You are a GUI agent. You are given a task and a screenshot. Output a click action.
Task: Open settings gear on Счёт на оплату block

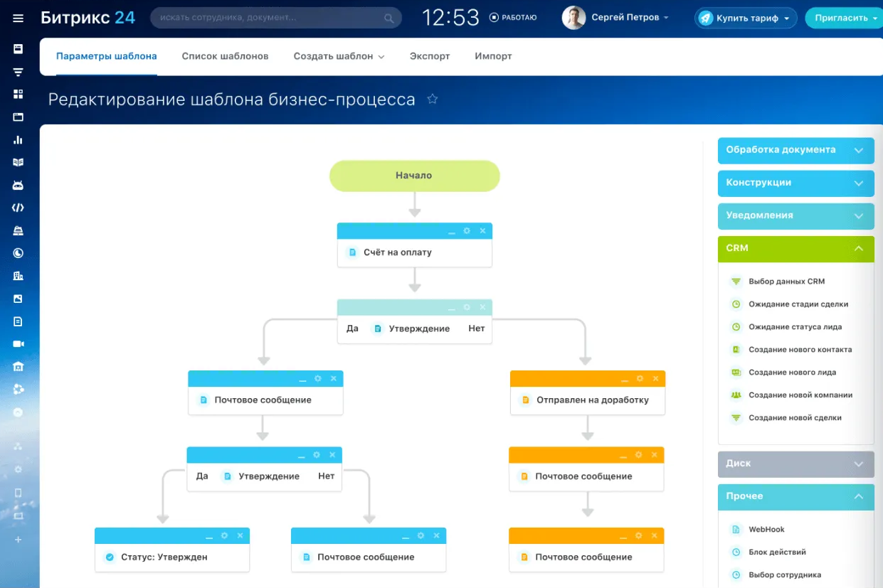tap(467, 231)
